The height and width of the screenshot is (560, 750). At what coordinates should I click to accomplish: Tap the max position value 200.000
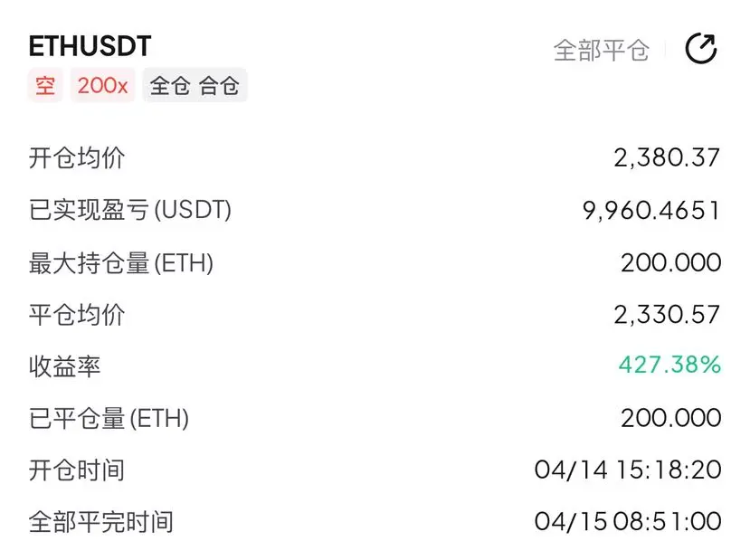pos(671,262)
